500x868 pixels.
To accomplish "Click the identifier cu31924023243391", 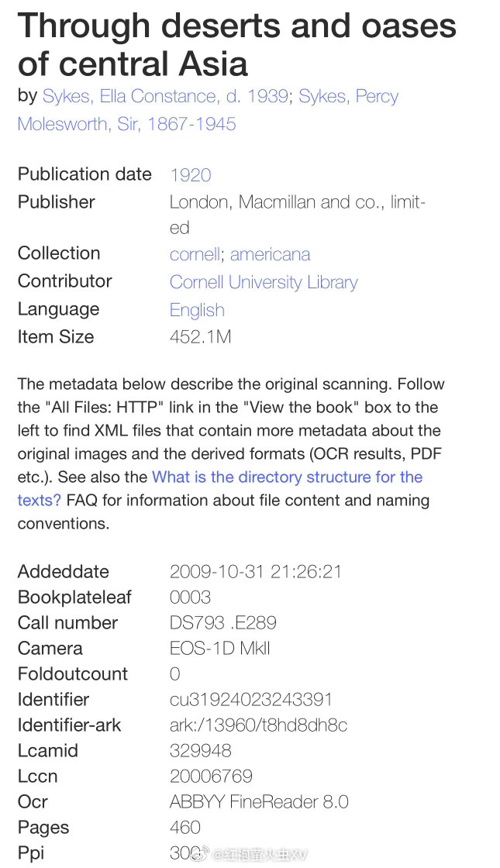I will pos(251,700).
